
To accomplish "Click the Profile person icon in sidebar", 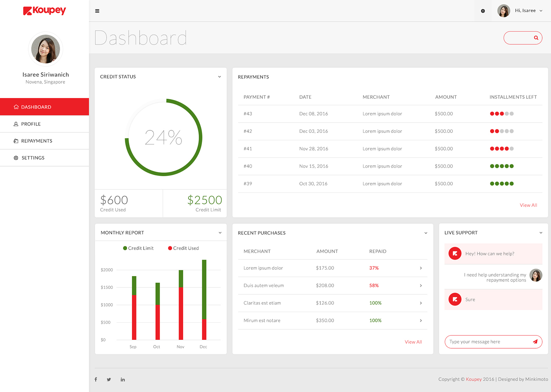I will tap(16, 124).
